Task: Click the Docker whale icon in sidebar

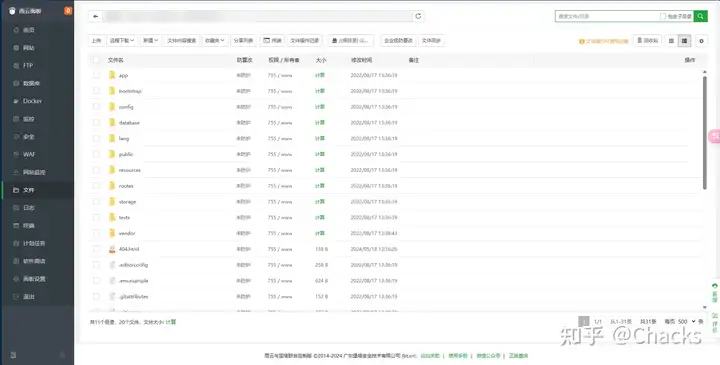Action: (x=16, y=101)
